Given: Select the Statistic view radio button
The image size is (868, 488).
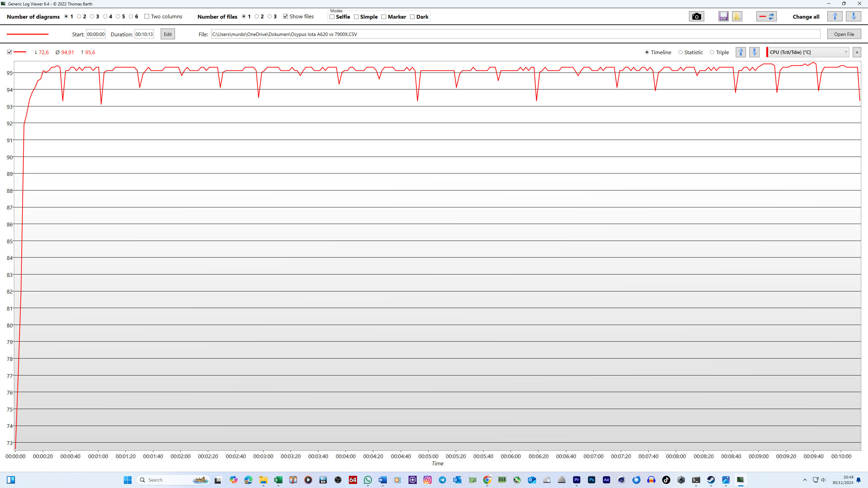Looking at the screenshot, I should point(680,52).
